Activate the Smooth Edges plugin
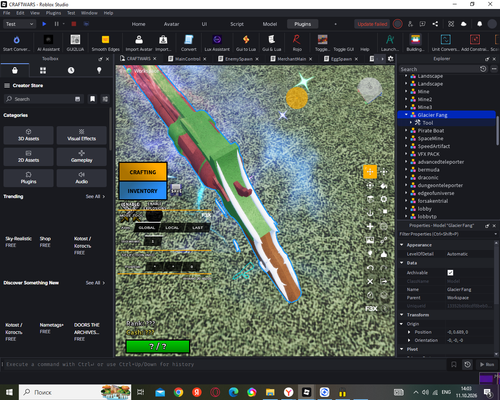 coord(105,43)
